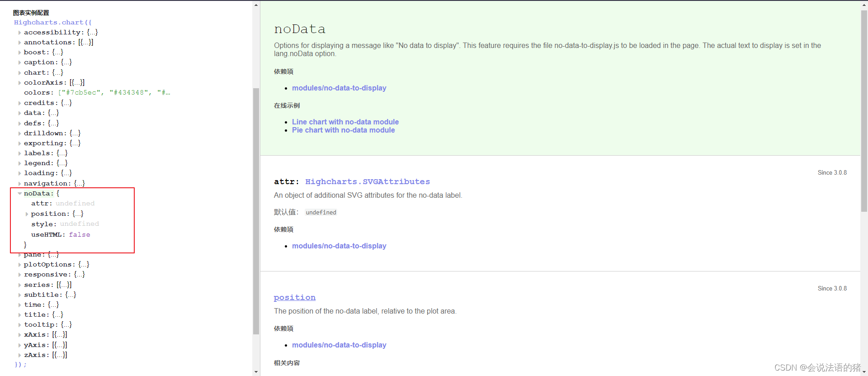The width and height of the screenshot is (868, 376).
Task: Expand the caption option node
Action: coord(19,62)
